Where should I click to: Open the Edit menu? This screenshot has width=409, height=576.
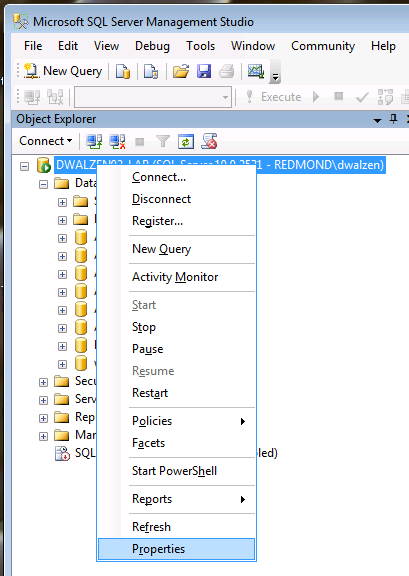pyautogui.click(x=68, y=46)
